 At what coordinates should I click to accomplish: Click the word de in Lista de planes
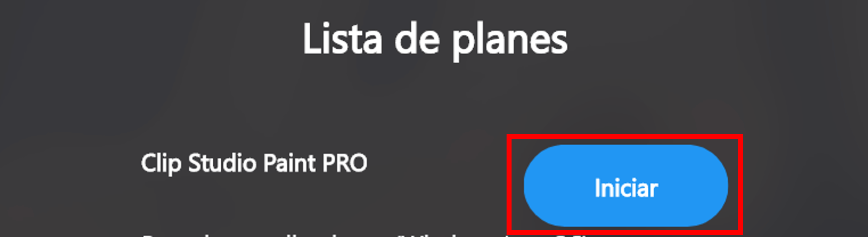[417, 39]
